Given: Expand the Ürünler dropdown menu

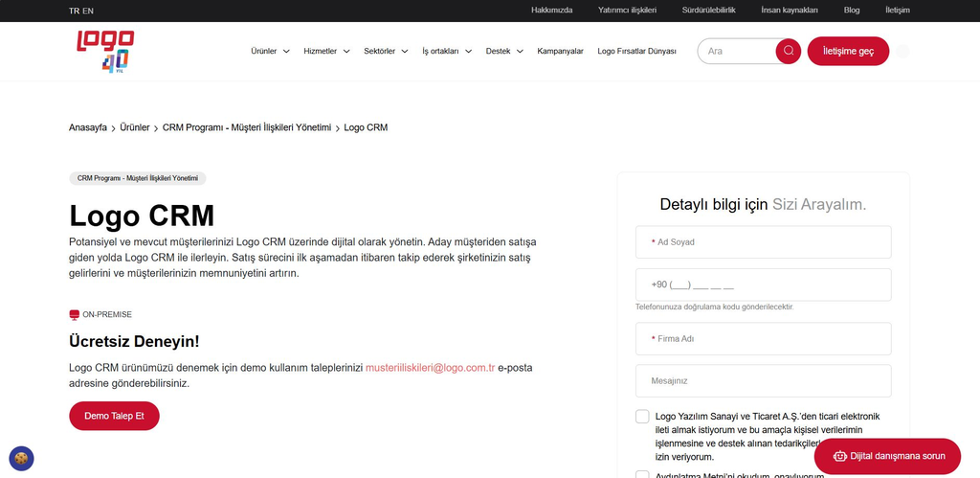Looking at the screenshot, I should click(270, 52).
